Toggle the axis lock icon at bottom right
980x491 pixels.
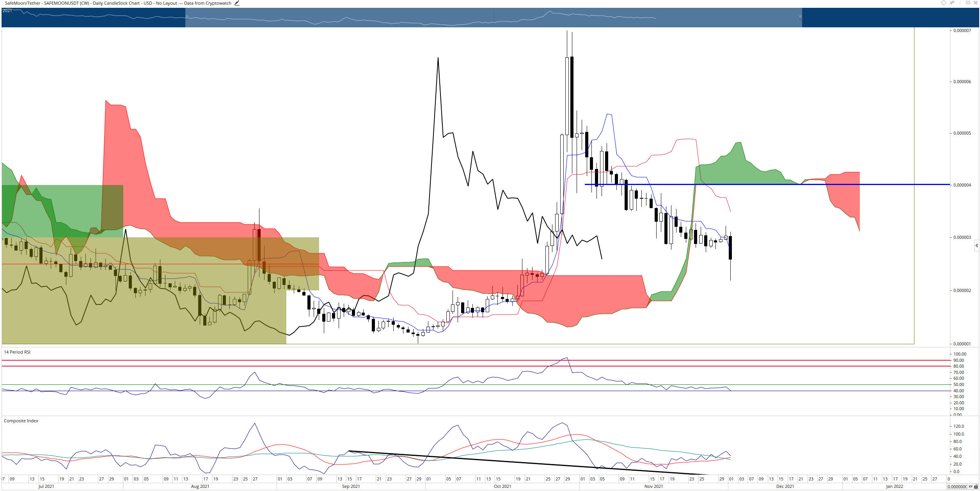pyautogui.click(x=976, y=487)
